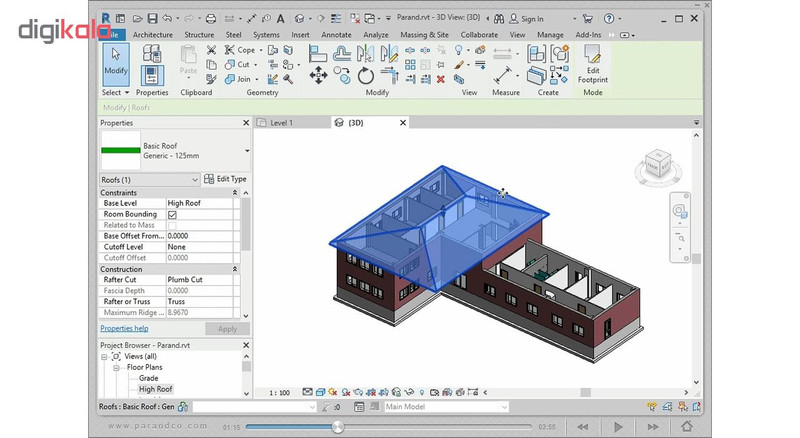
Task: Select the Trim/Extend to Corner tool
Action: point(390,76)
